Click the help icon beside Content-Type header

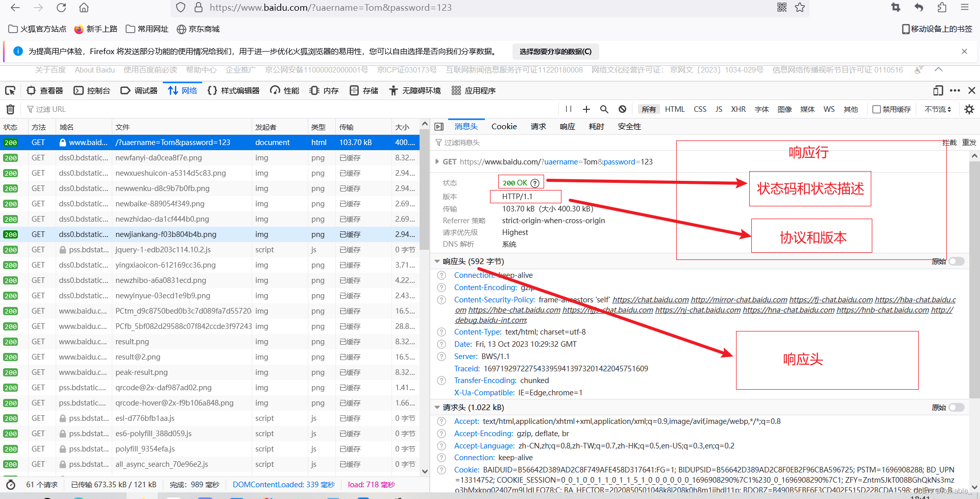click(x=442, y=332)
